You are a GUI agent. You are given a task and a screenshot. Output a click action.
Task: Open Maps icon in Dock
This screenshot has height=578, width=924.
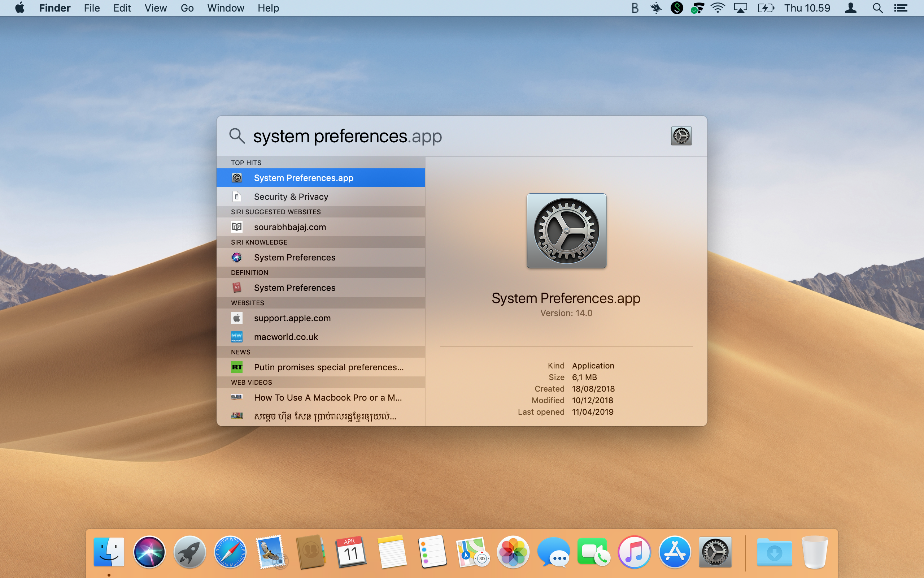point(473,552)
